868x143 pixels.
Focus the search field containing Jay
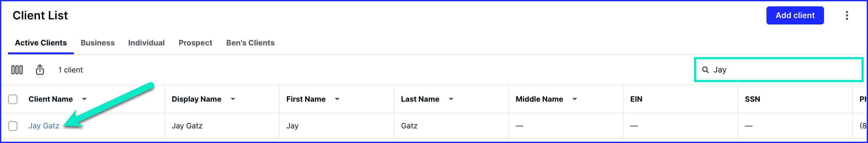pos(779,70)
